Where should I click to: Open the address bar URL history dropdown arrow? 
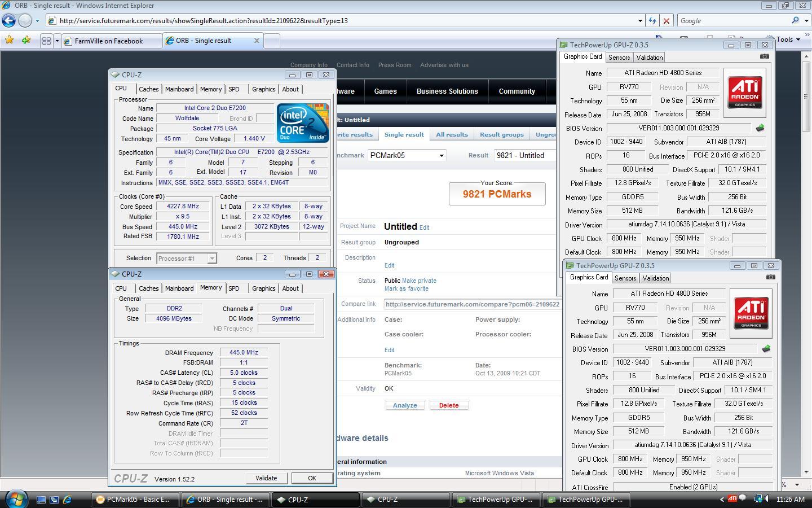(640, 21)
